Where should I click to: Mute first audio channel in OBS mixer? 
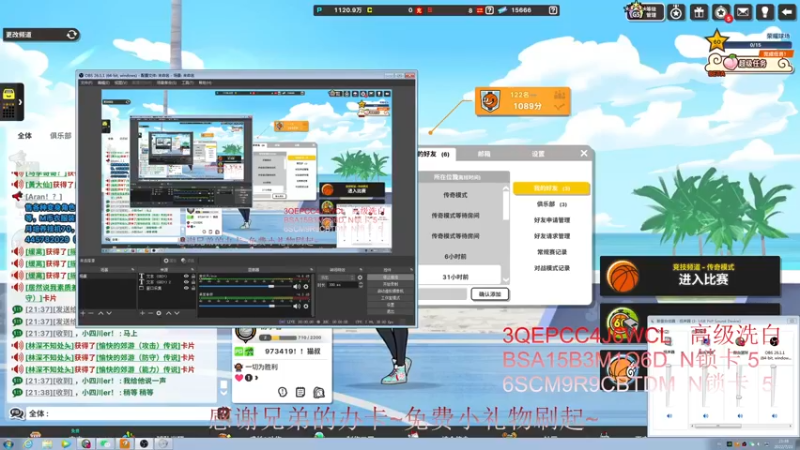pyautogui.click(x=296, y=287)
